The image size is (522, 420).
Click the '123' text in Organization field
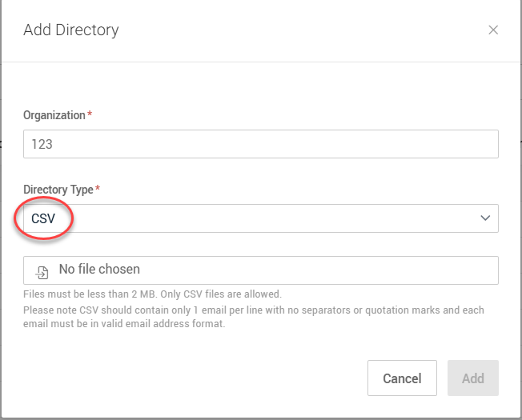pyautogui.click(x=42, y=145)
